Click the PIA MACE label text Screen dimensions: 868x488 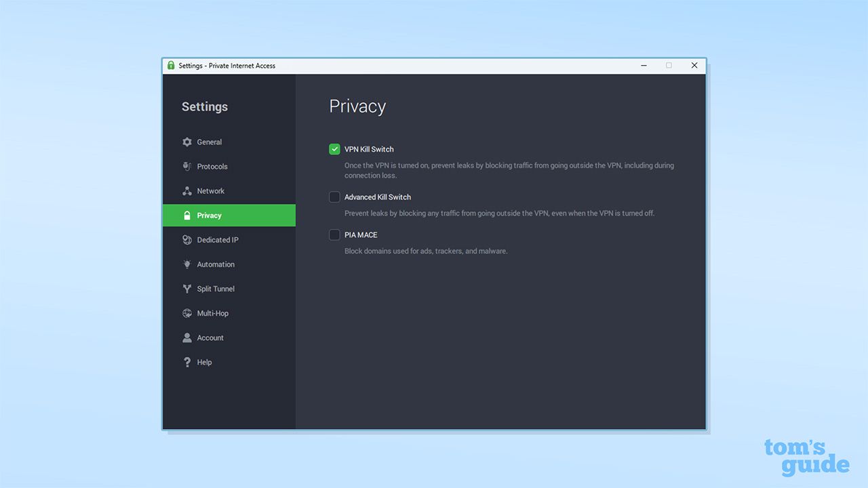point(361,235)
